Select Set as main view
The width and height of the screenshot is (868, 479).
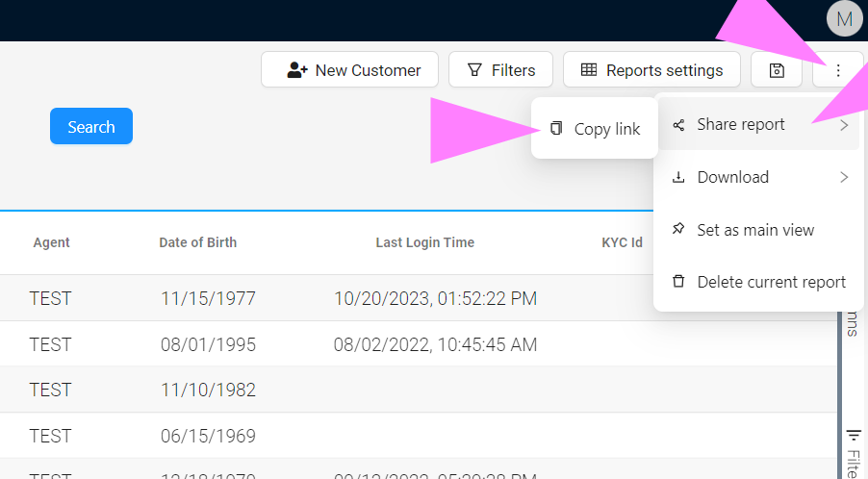pos(757,230)
